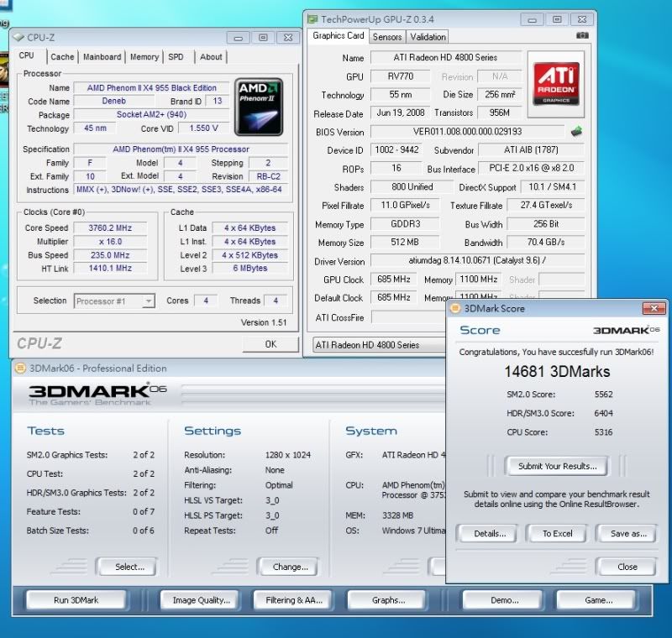Click the GPU-Z title bar icon

point(312,19)
